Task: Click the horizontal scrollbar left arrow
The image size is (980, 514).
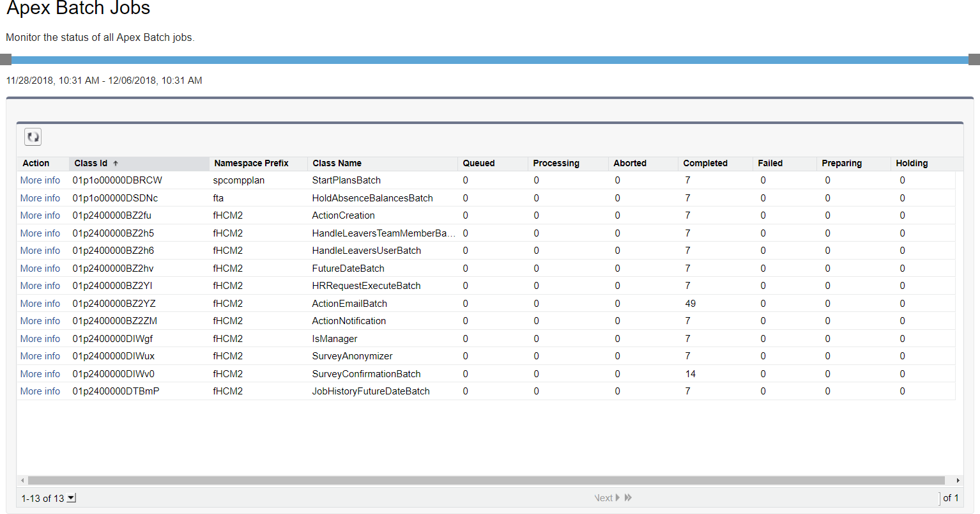Action: coord(22,480)
